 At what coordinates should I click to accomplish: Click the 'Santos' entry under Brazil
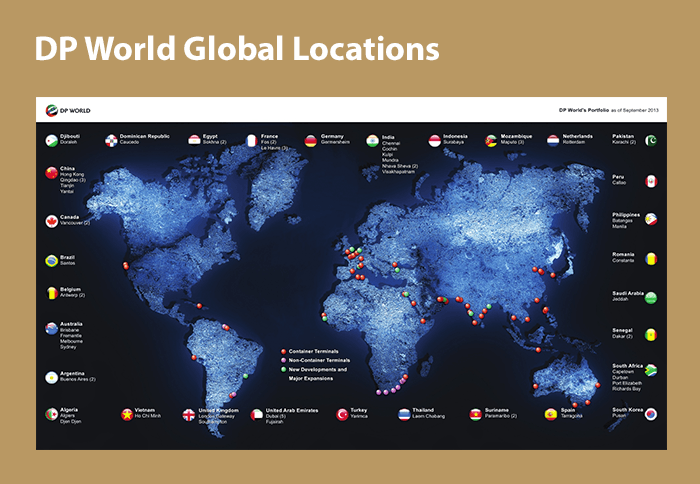pyautogui.click(x=68, y=263)
